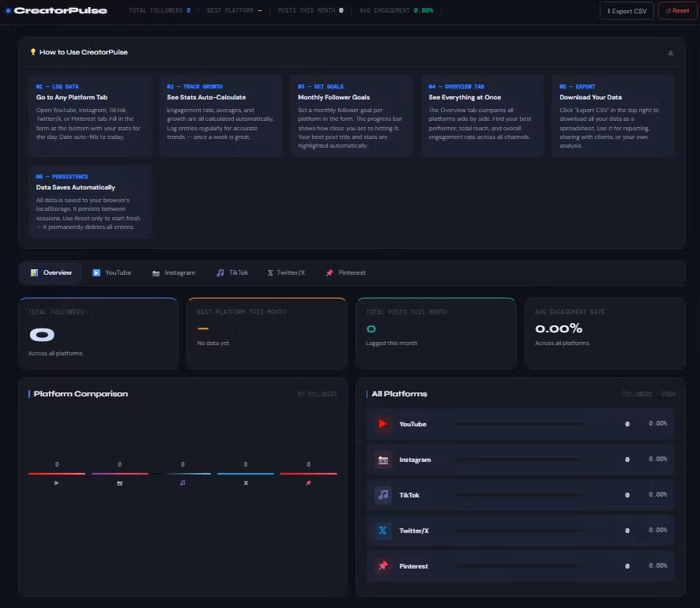Screen dimensions: 700x608
Task: Click the Pinterest pin icon in All Platforms
Action: click(x=382, y=565)
